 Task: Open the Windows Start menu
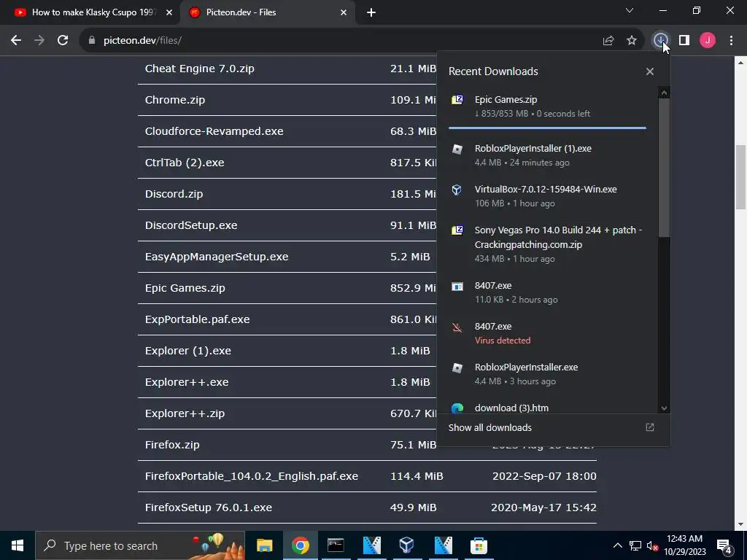pyautogui.click(x=18, y=545)
